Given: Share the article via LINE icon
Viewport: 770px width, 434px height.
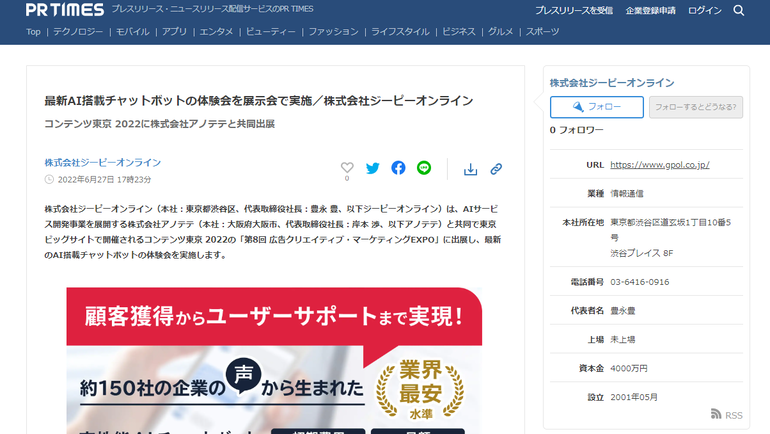Looking at the screenshot, I should (x=424, y=168).
